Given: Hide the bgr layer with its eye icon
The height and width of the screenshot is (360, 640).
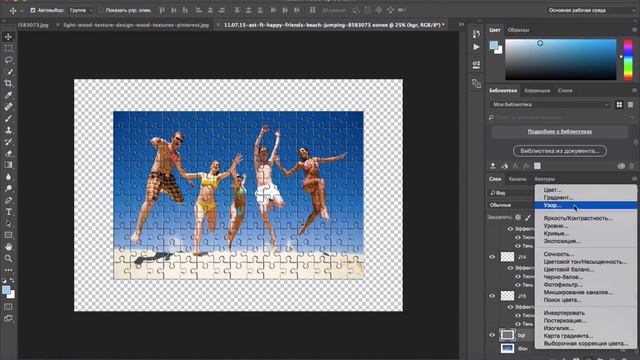Looking at the screenshot, I should [x=492, y=335].
